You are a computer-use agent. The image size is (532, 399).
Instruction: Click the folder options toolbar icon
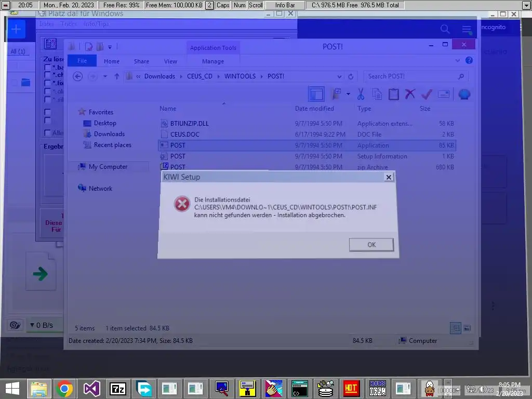pyautogui.click(x=337, y=94)
